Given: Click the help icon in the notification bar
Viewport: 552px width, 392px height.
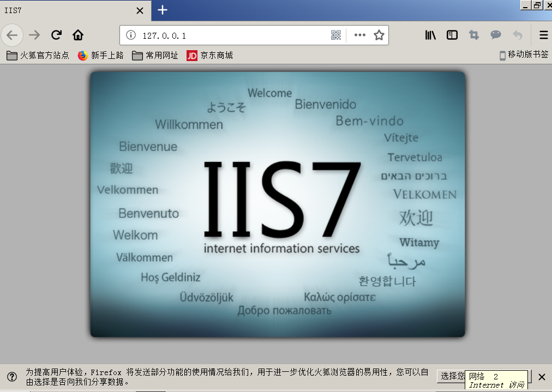Looking at the screenshot, I should tap(12, 377).
